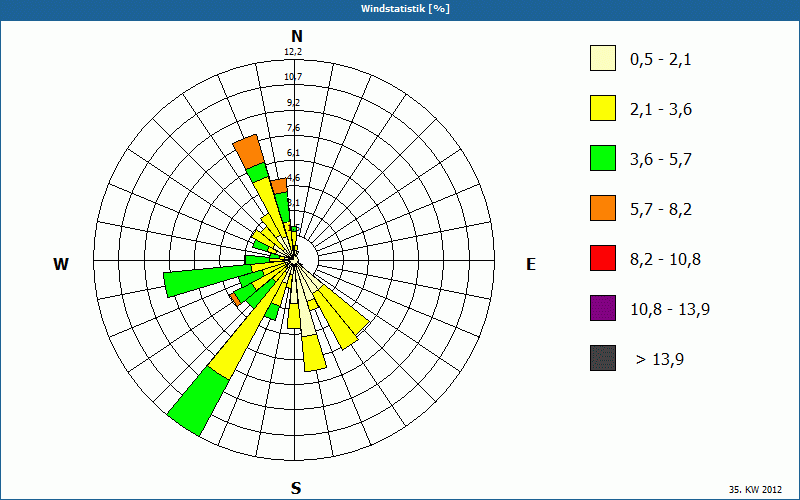This screenshot has width=800, height=500.
Task: Click the yellow 2,1 - 3,6 legend swatch
Action: click(x=603, y=108)
